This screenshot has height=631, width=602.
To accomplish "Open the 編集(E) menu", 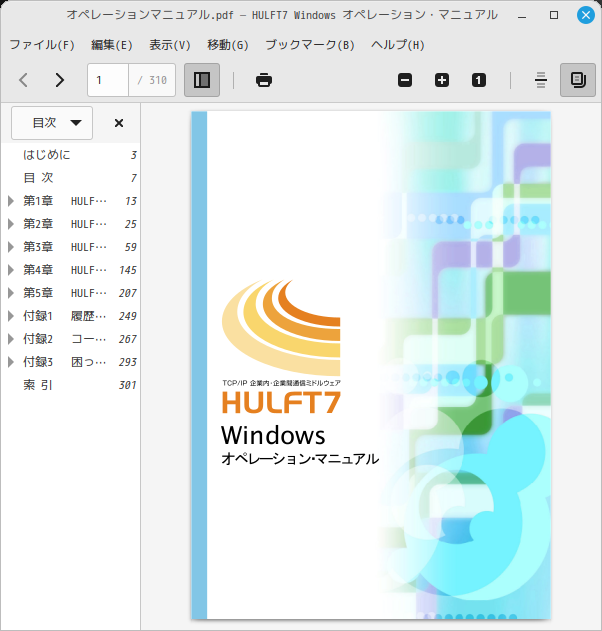I will coord(112,45).
